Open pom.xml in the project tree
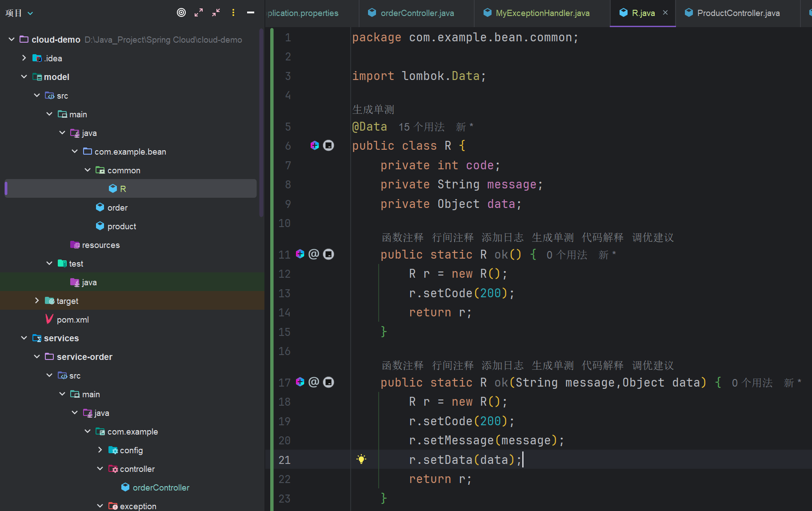 pos(72,319)
